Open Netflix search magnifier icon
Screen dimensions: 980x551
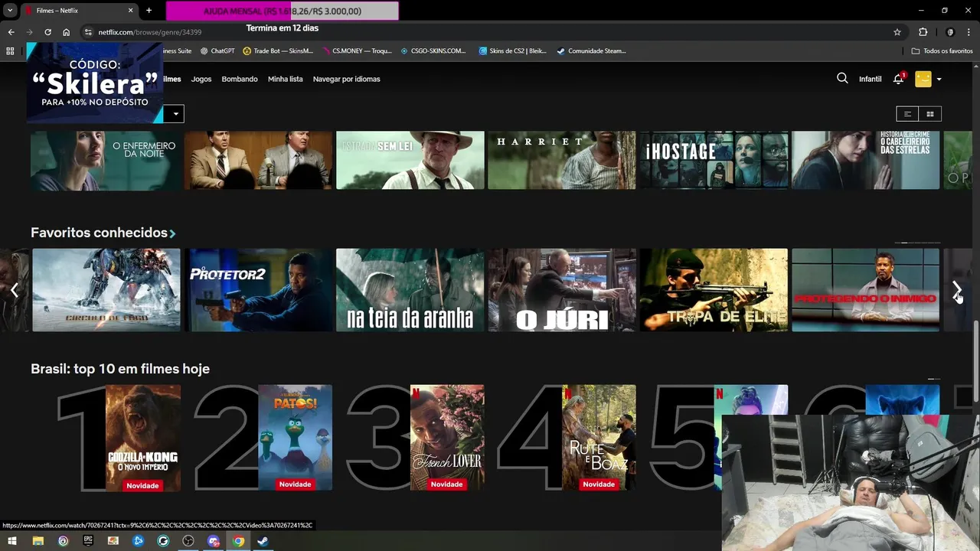[842, 78]
